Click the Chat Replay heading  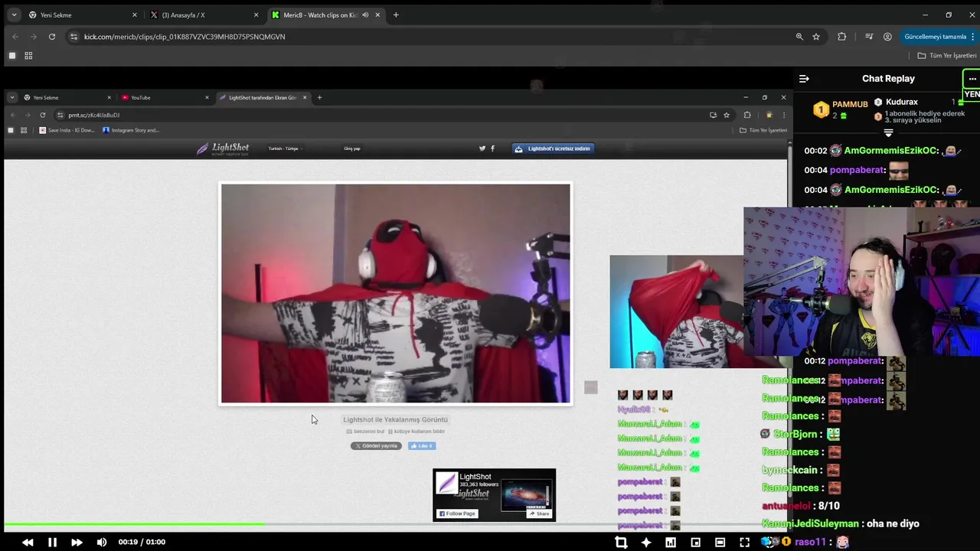(888, 78)
